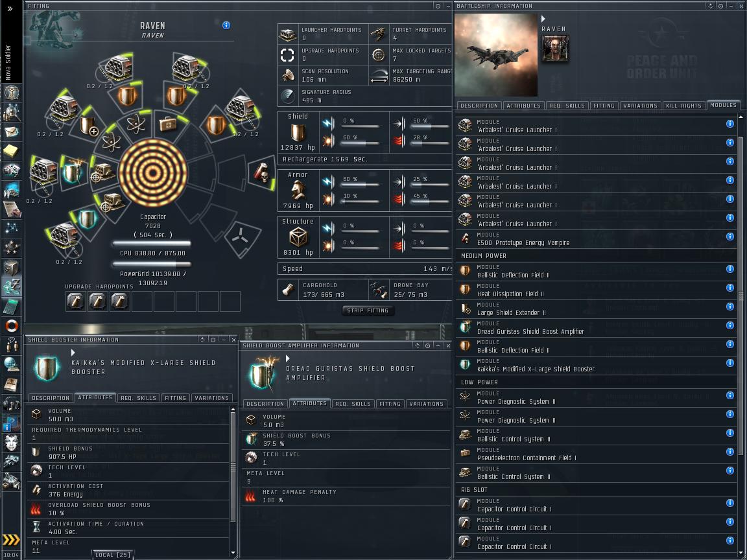This screenshot has width=747, height=560.
Task: Click the Battleship Information modules scrollbar
Action: click(741, 296)
